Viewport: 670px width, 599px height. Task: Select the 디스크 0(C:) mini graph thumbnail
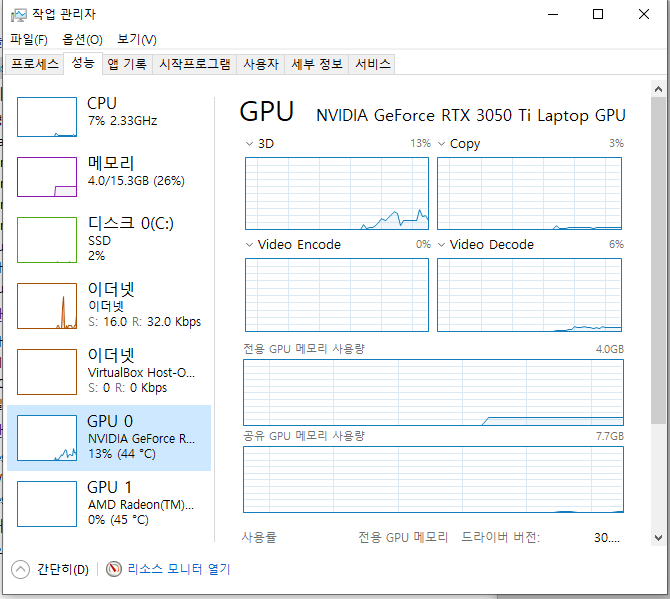(x=47, y=240)
